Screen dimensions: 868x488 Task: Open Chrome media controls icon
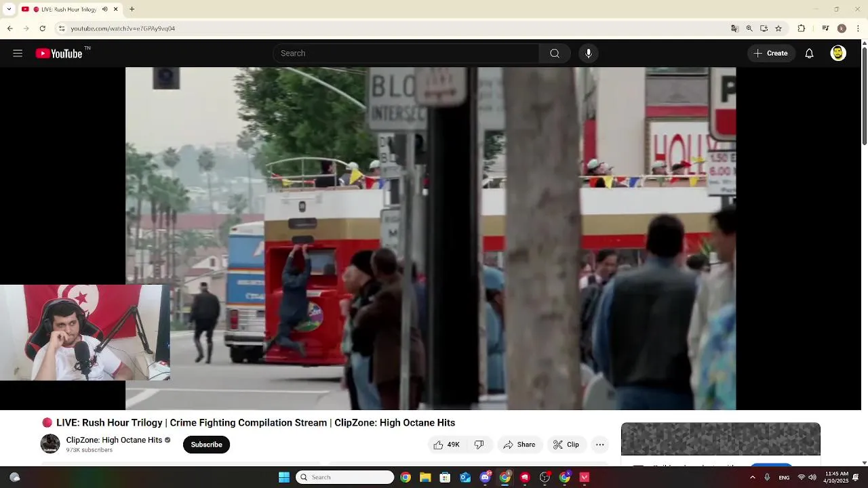tap(825, 28)
